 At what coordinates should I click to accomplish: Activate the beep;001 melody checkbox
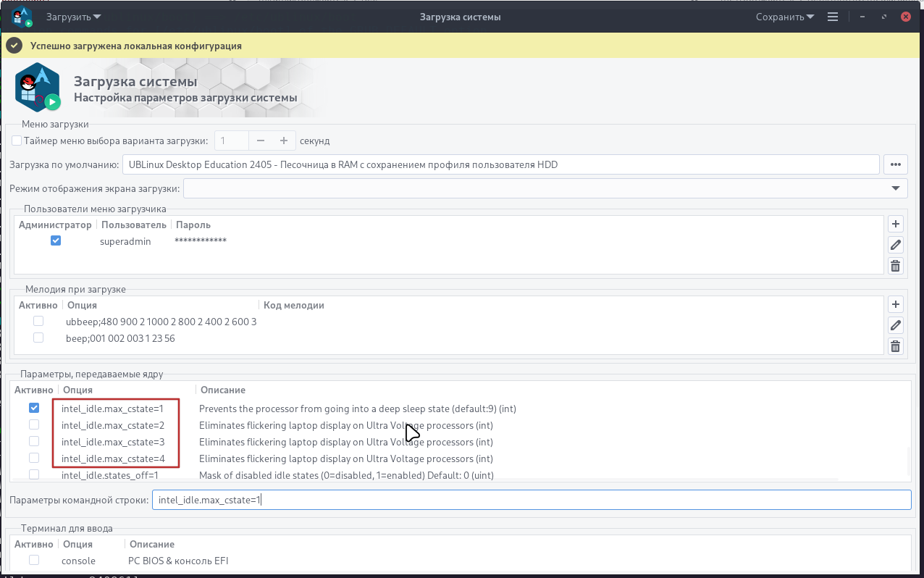click(38, 338)
